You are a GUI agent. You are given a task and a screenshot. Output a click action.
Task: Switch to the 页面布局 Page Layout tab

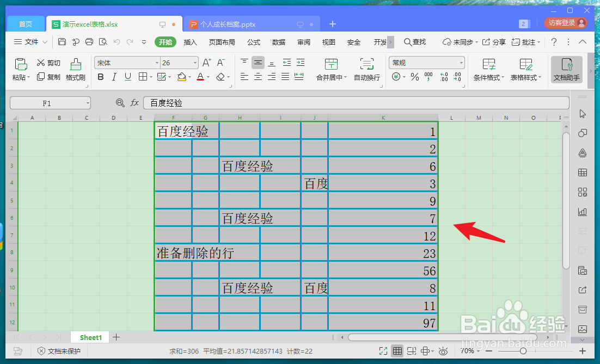pyautogui.click(x=222, y=42)
